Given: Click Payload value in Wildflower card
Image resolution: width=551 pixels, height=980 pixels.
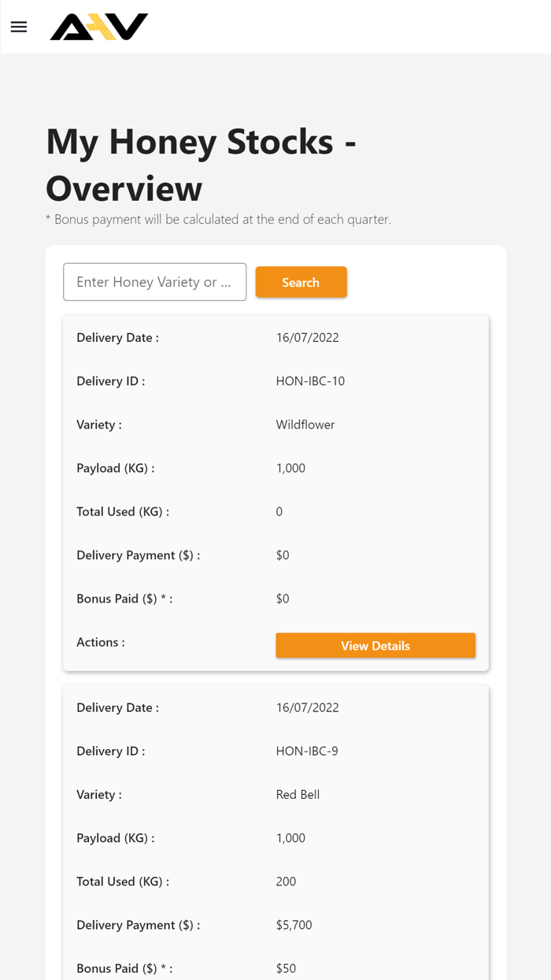Looking at the screenshot, I should (290, 468).
